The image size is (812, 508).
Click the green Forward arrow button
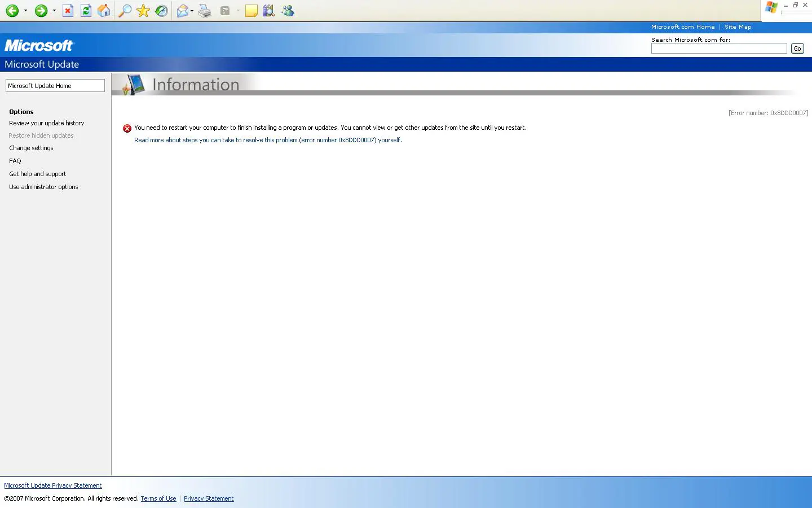point(41,11)
